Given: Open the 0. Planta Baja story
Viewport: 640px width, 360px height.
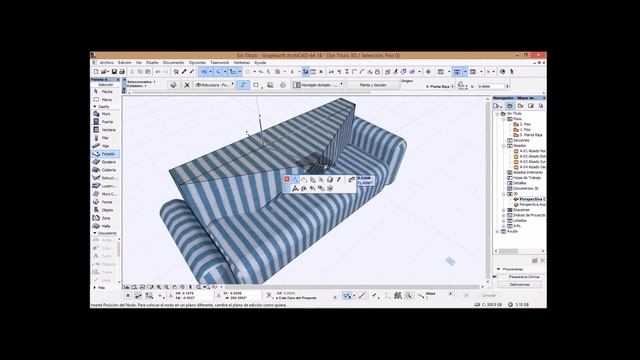Looking at the screenshot, I should pyautogui.click(x=528, y=135).
